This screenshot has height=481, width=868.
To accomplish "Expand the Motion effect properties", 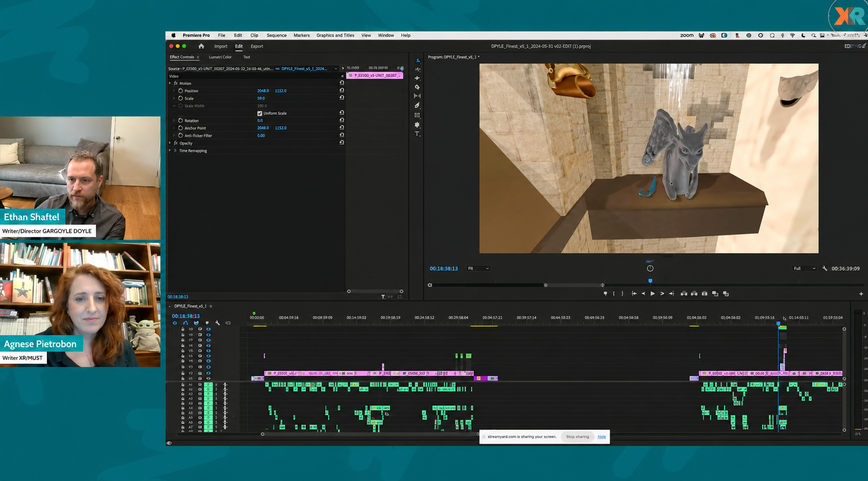I will coord(170,83).
